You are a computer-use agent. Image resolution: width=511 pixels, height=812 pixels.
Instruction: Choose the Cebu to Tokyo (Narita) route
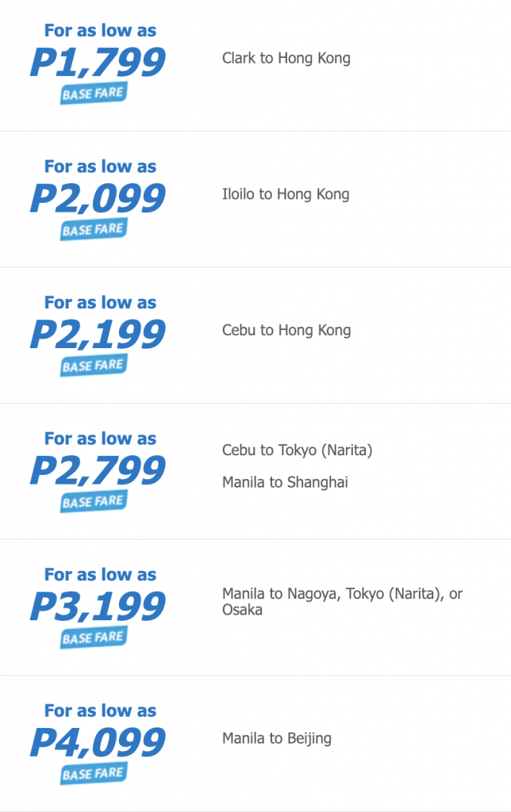[297, 450]
